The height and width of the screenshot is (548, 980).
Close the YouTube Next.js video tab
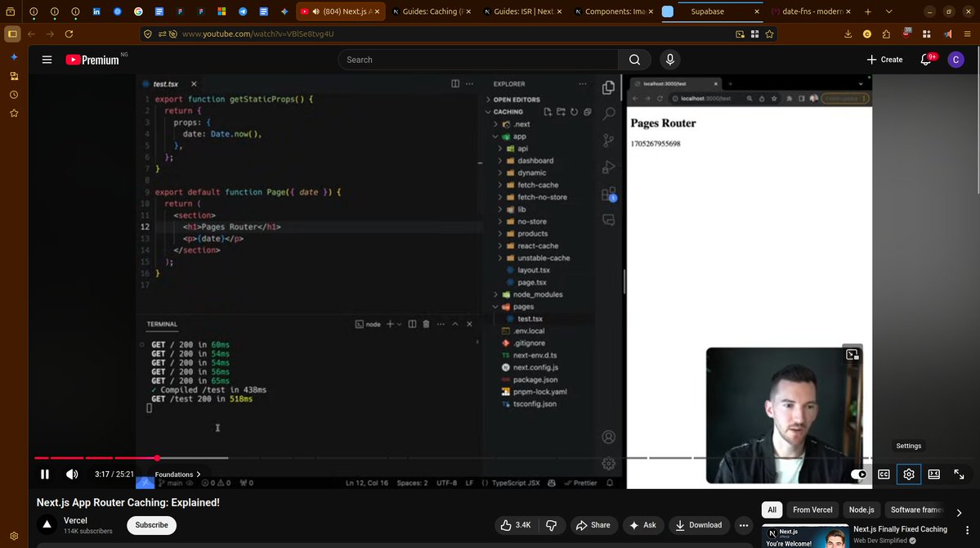click(x=377, y=11)
